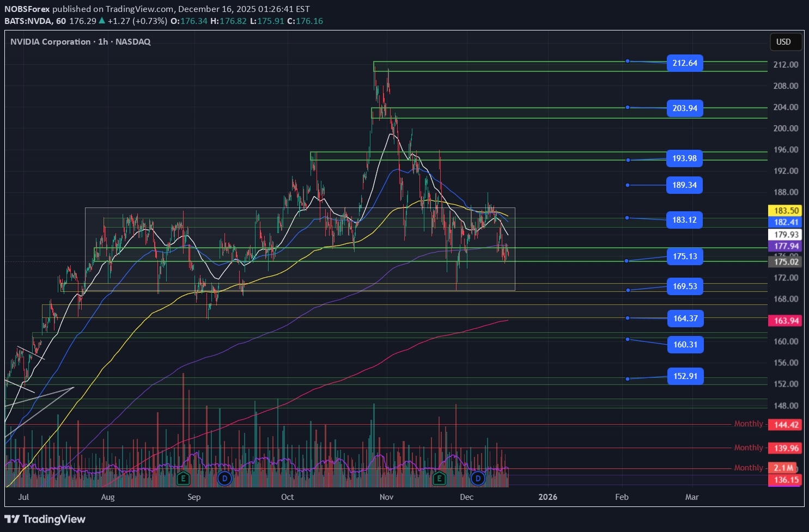Select the 212.64 price level label

pyautogui.click(x=685, y=63)
